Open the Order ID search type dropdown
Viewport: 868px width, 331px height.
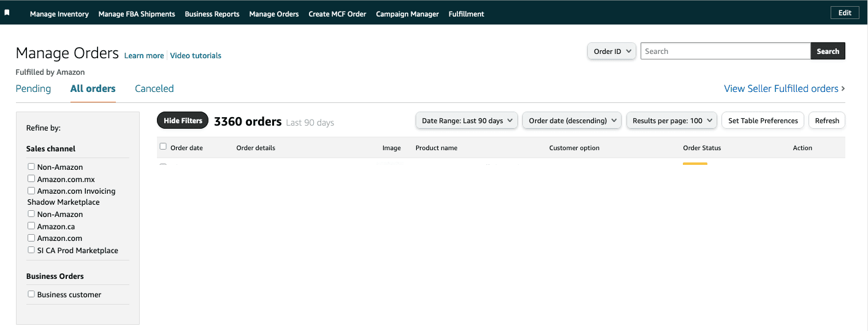[x=612, y=51]
